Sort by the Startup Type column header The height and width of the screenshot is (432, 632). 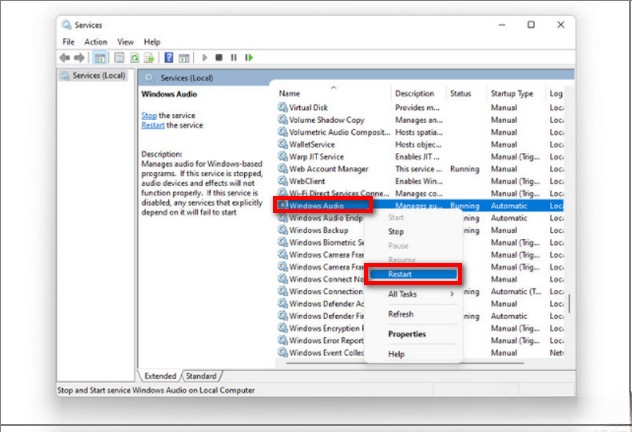pos(516,93)
